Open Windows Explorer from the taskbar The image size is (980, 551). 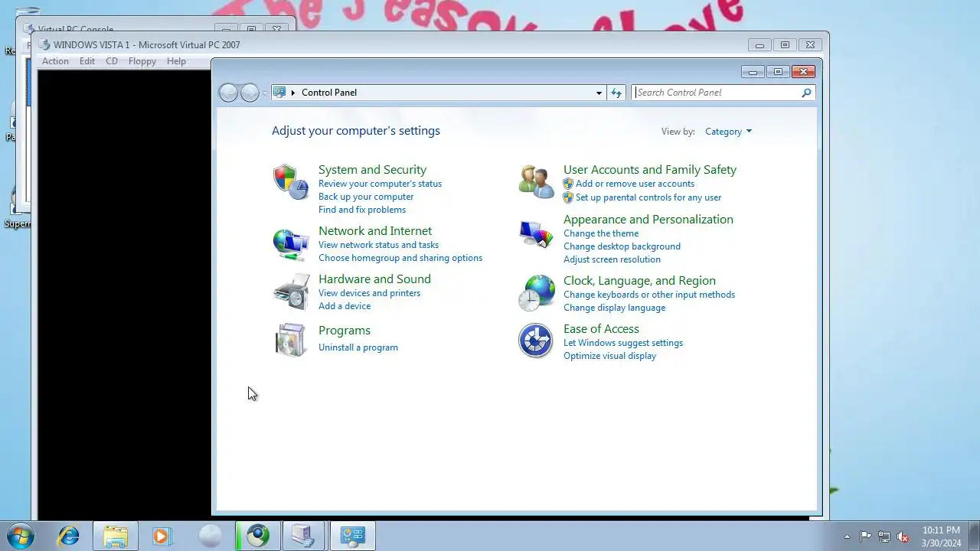[x=116, y=536]
